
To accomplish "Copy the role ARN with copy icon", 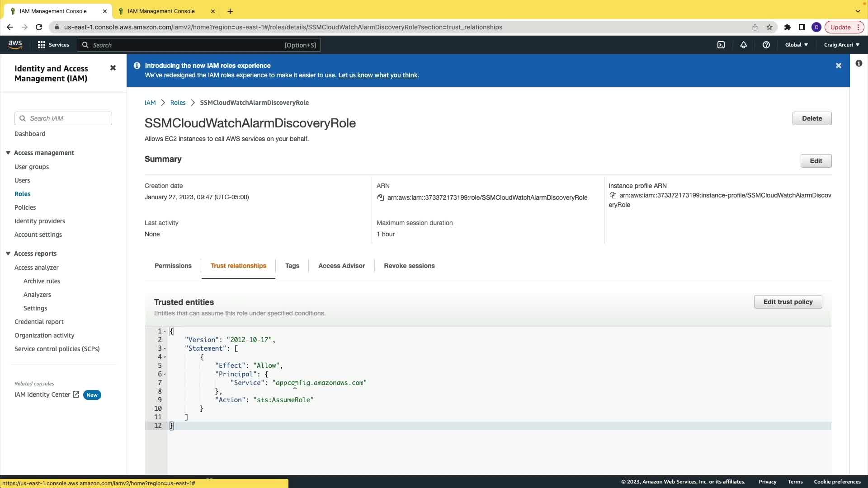I will [x=381, y=197].
